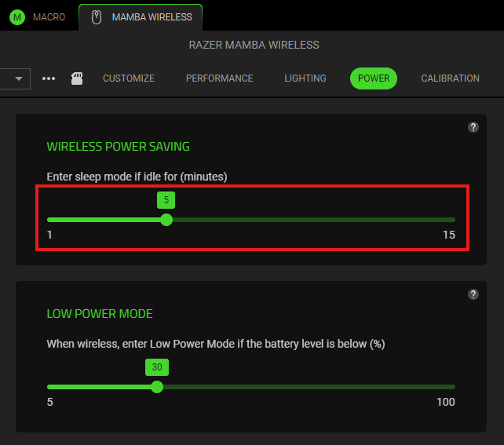Switch to the Customize tab
The width and height of the screenshot is (504, 445).
pyautogui.click(x=129, y=78)
